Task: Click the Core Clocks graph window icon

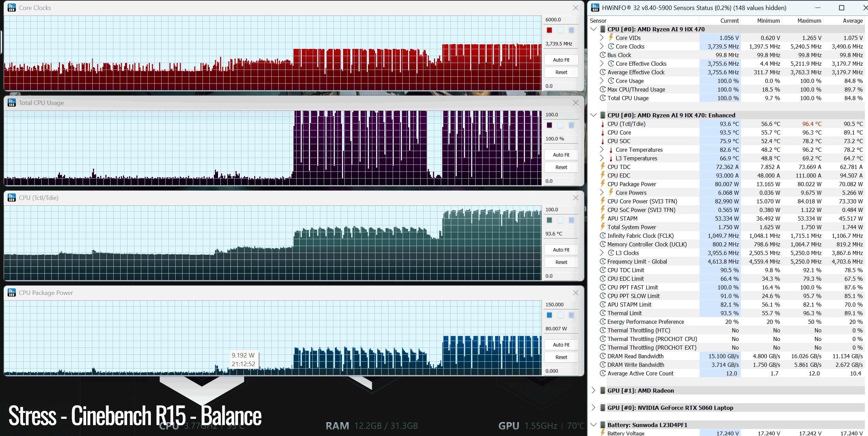Action: (12, 8)
